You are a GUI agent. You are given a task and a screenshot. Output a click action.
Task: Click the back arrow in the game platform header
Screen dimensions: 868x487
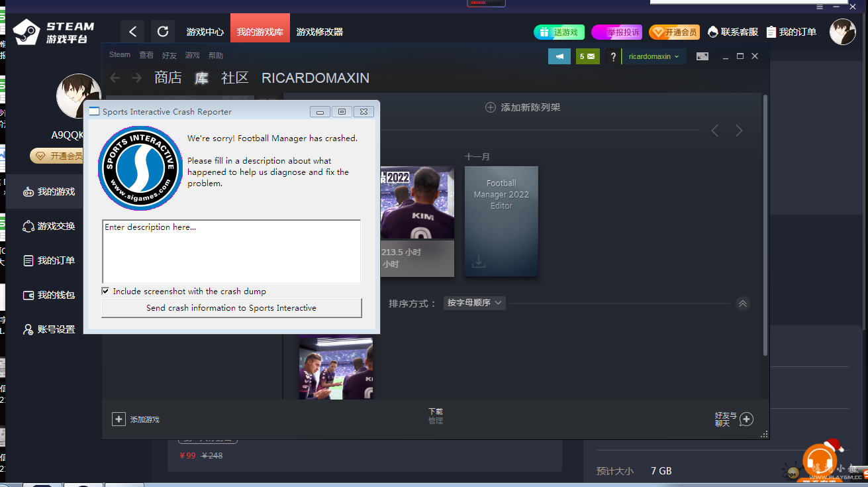pyautogui.click(x=133, y=31)
